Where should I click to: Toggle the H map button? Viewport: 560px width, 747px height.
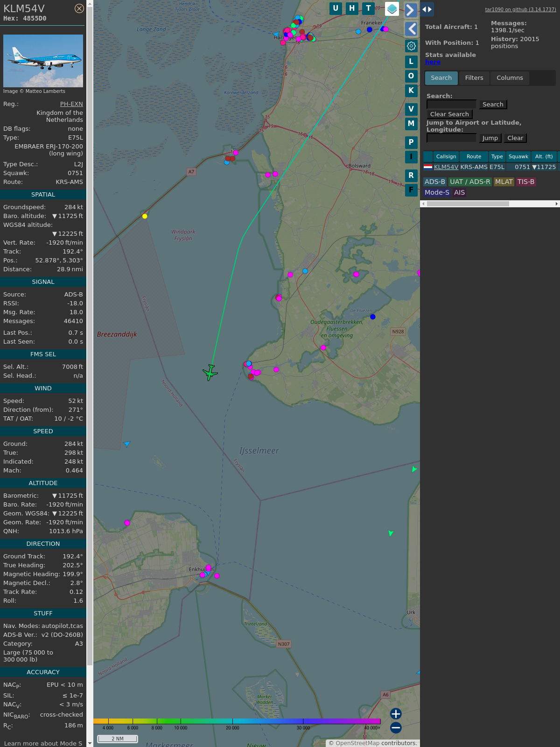(352, 8)
